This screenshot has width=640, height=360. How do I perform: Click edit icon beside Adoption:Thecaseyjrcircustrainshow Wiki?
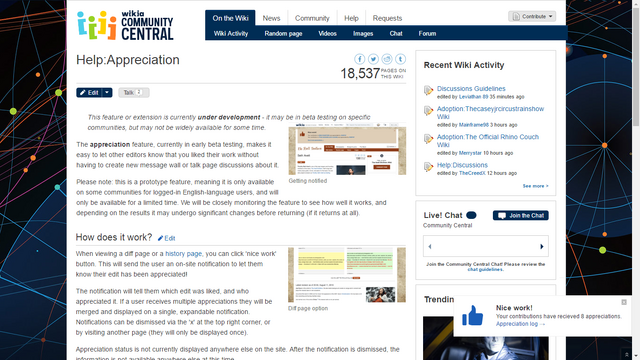point(428,110)
